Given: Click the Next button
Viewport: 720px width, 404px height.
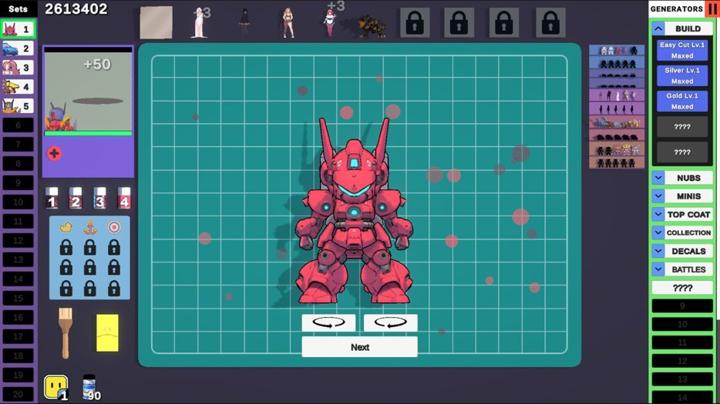Looking at the screenshot, I should (x=360, y=347).
